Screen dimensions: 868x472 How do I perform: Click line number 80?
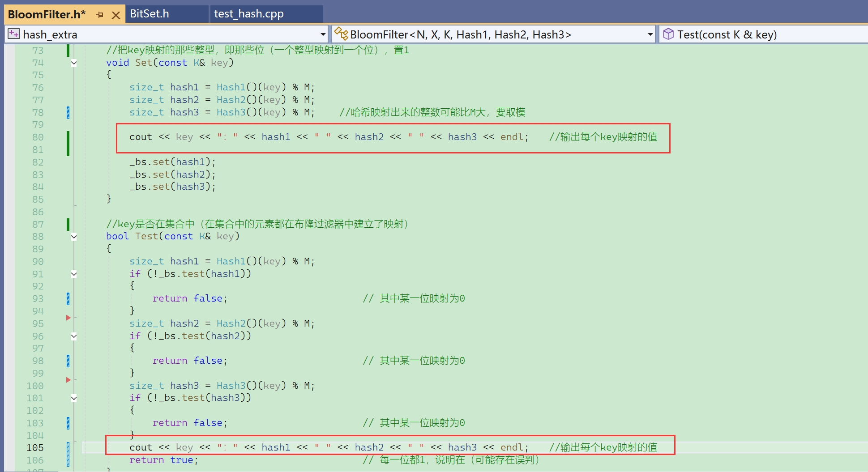[x=38, y=137]
